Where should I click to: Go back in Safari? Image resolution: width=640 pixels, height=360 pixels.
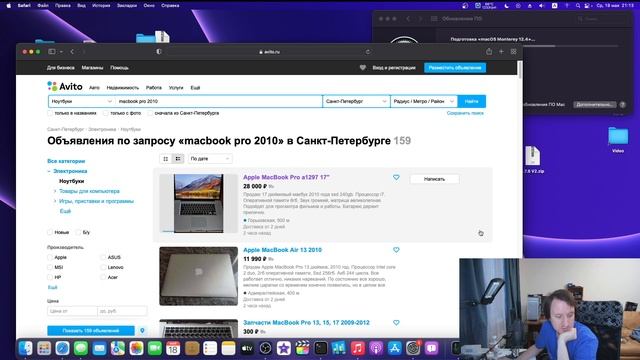coord(72,52)
